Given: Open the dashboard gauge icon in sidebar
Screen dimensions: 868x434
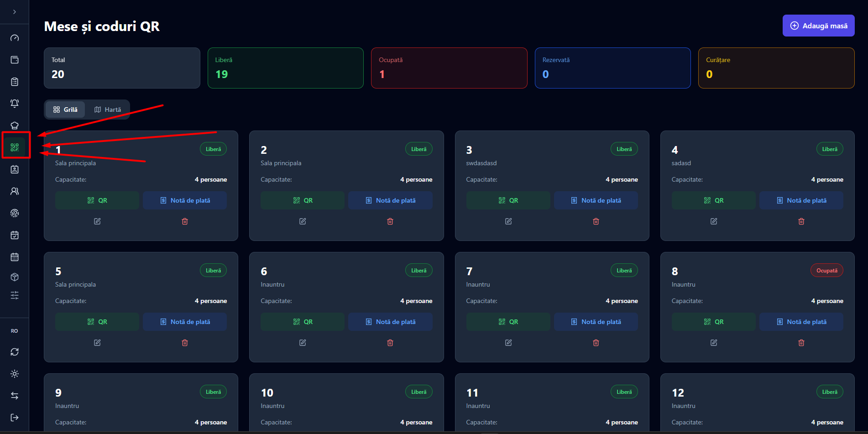Looking at the screenshot, I should click(x=15, y=38).
